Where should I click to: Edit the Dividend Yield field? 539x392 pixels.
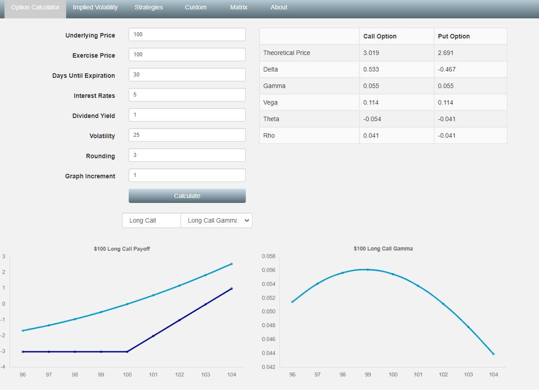point(187,115)
